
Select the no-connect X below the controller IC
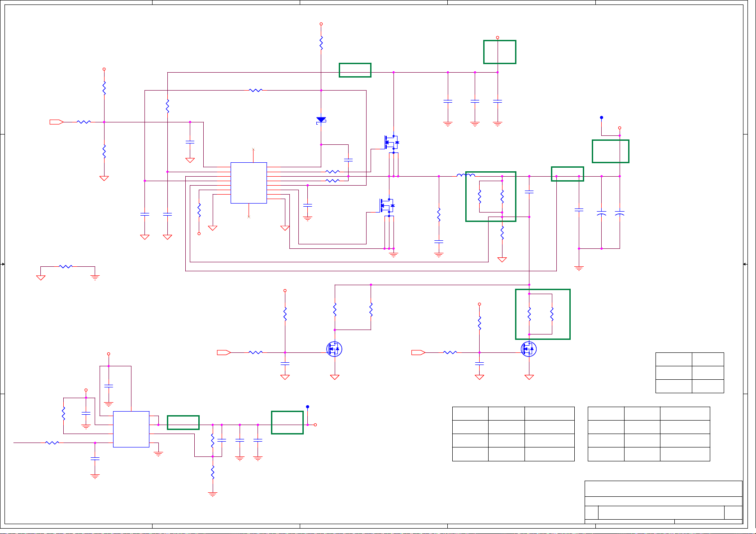click(x=249, y=217)
